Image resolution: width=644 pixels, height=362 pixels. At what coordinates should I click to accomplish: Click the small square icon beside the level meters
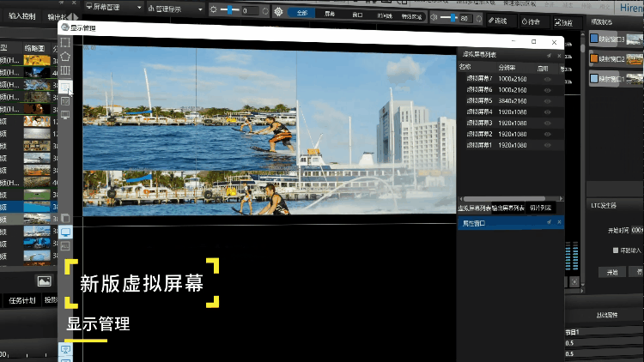tap(574, 281)
